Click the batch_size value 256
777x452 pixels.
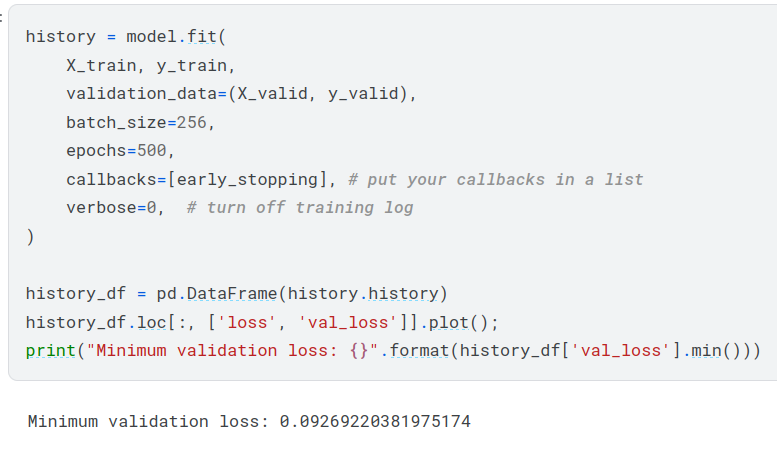pyautogui.click(x=197, y=123)
